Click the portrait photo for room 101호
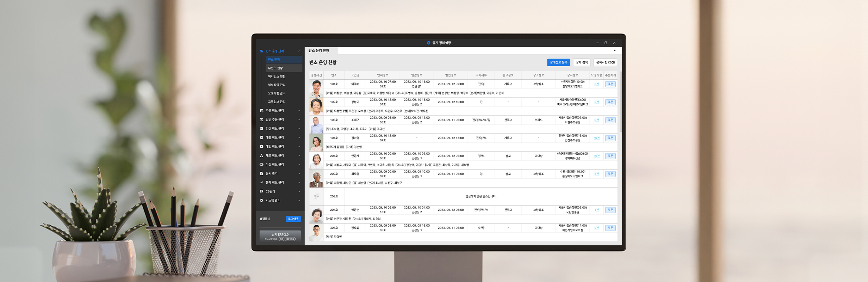The image size is (868, 282). (x=316, y=88)
